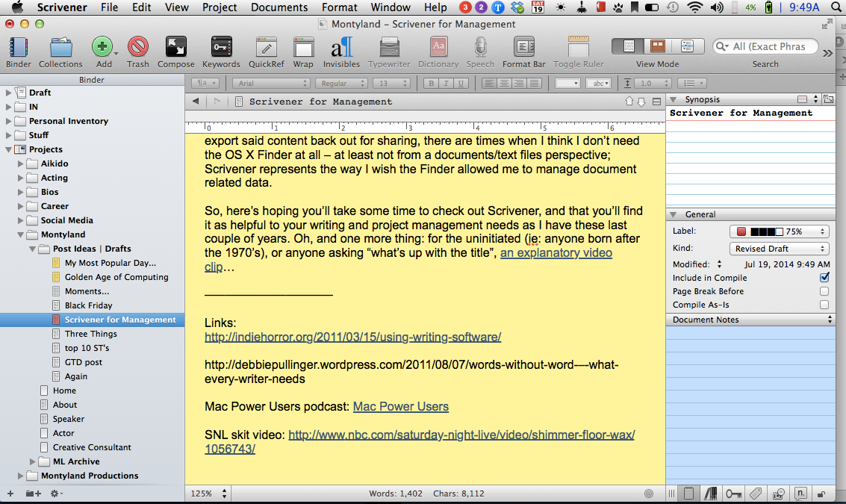Image resolution: width=846 pixels, height=504 pixels.
Task: Open the Window menu
Action: pyautogui.click(x=391, y=7)
